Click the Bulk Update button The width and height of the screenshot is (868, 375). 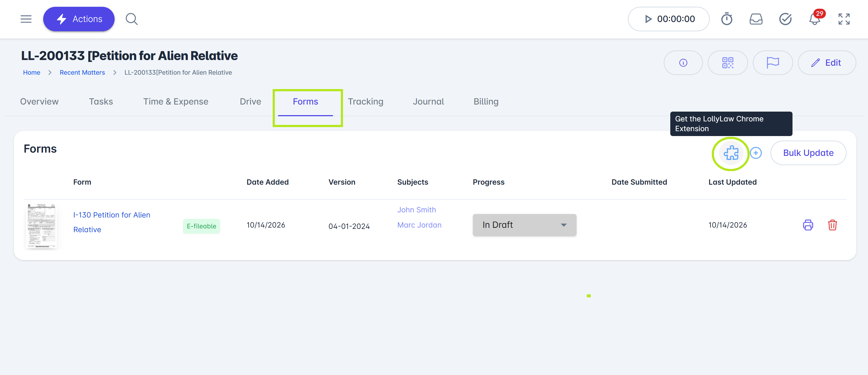pos(808,153)
